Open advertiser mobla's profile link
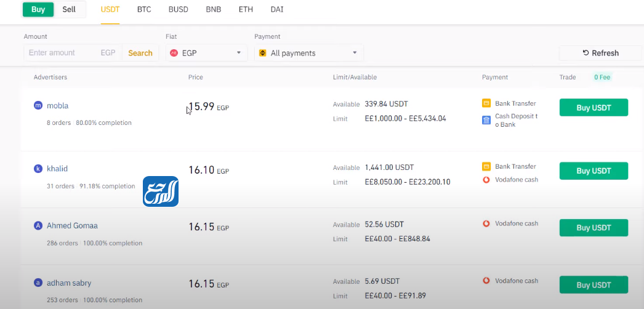 (x=57, y=105)
